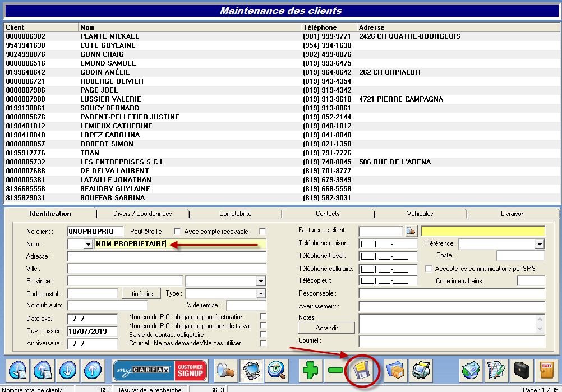Click the green plus add client icon

click(x=311, y=371)
